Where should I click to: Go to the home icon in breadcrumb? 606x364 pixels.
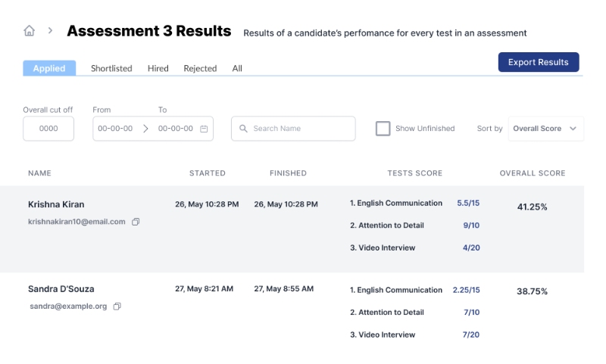[x=30, y=31]
